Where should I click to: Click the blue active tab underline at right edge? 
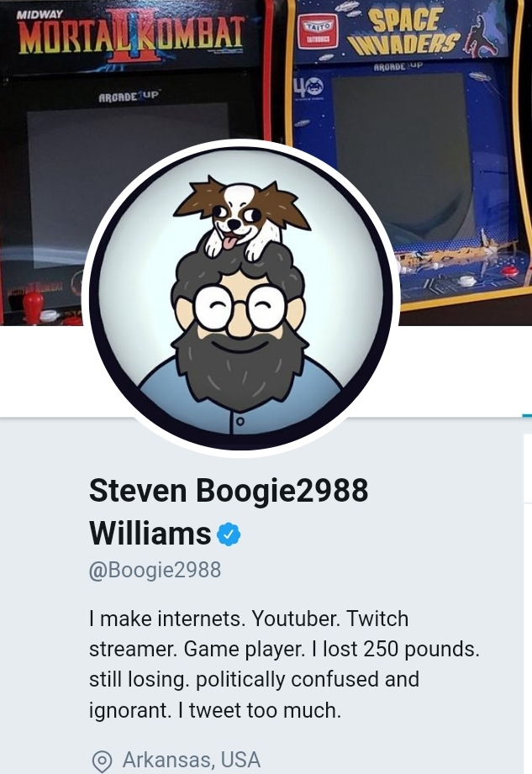click(527, 416)
